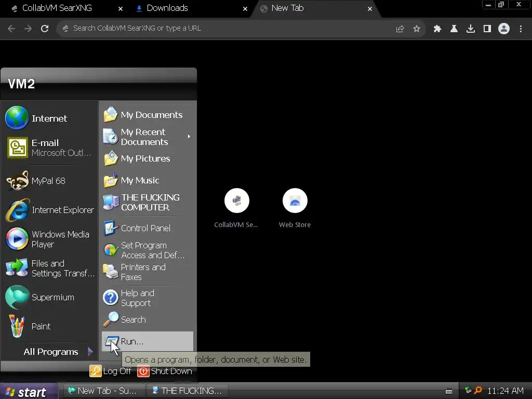Launch Supermium from Start menu
Image resolution: width=532 pixels, height=399 pixels.
pyautogui.click(x=49, y=297)
